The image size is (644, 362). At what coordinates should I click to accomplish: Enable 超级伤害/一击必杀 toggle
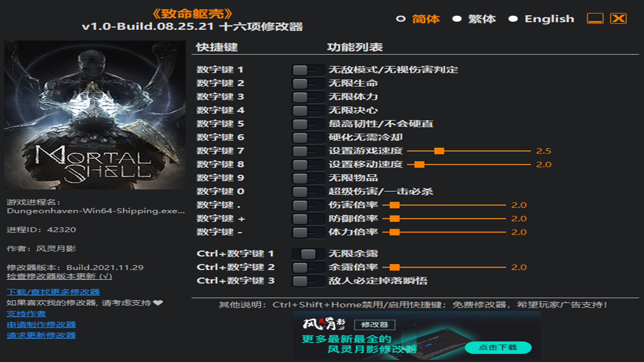(308, 192)
